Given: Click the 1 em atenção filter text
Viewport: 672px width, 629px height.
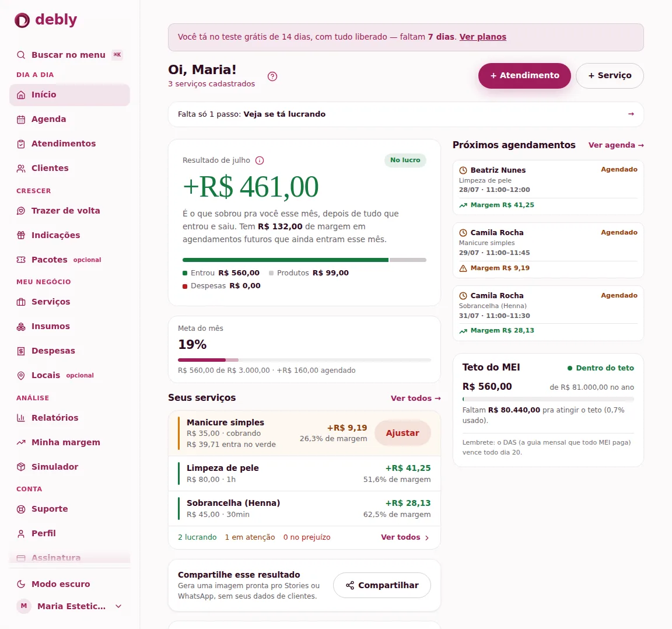Looking at the screenshot, I should click(250, 537).
